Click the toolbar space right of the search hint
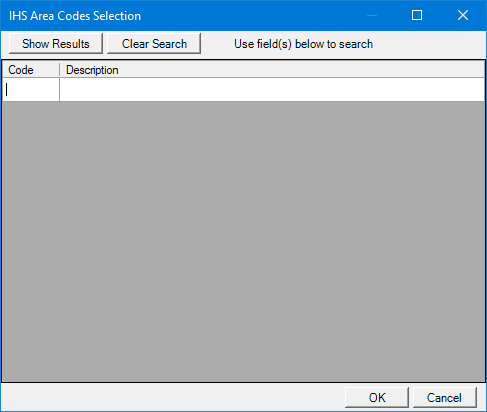 click(429, 44)
